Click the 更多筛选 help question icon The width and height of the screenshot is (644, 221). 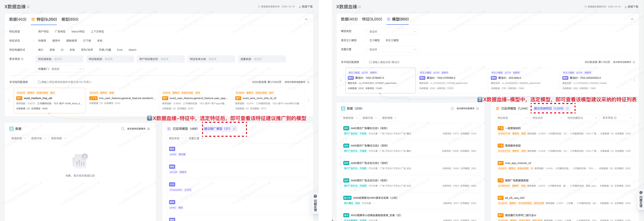(x=22, y=59)
